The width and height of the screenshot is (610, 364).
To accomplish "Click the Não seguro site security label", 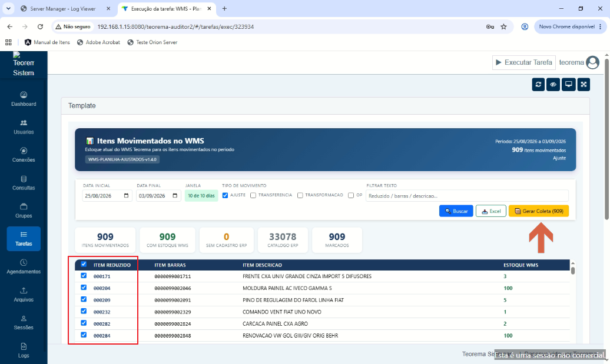I will [73, 27].
